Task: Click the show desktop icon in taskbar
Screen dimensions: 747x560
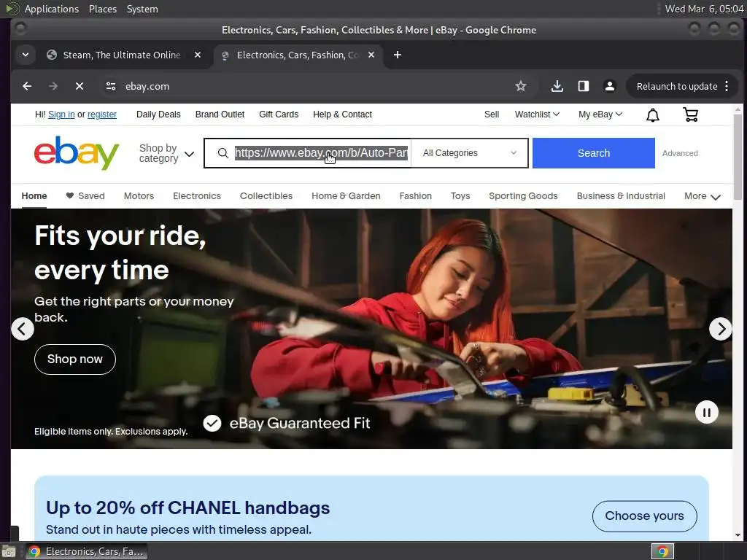Action: [9, 552]
